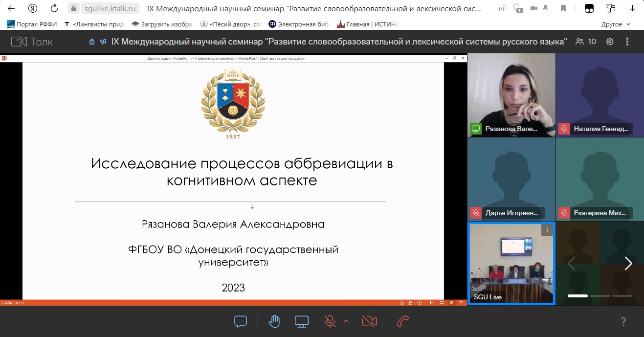Click the Толк logo in the header
Viewport: 644px width, 337px height.
[32, 42]
